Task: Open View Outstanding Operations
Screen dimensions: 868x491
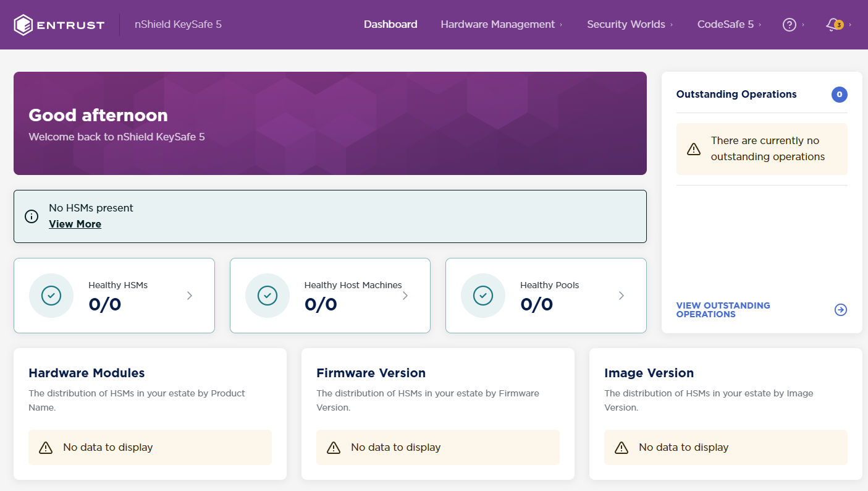Action: 723,310
